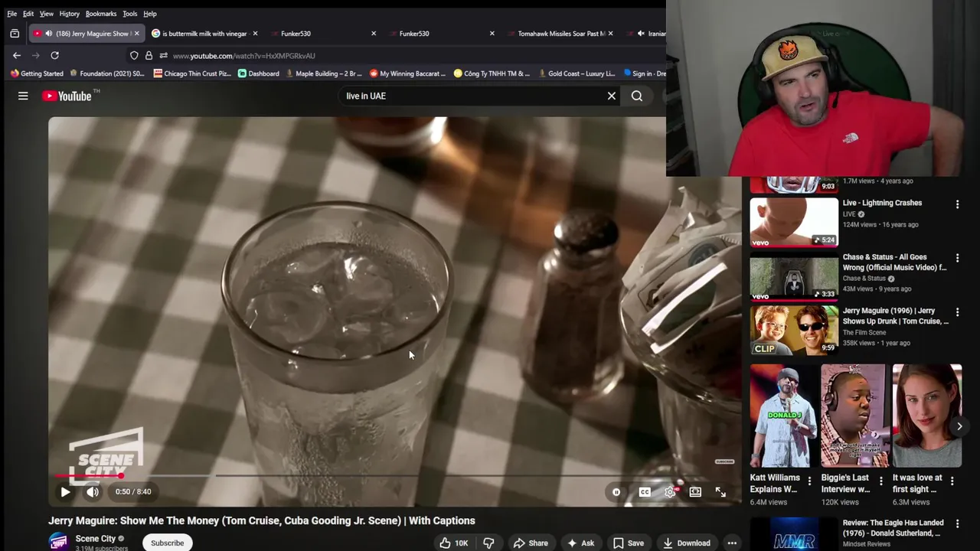Image resolution: width=980 pixels, height=551 pixels.
Task: Open video player settings gear
Action: pos(670,492)
